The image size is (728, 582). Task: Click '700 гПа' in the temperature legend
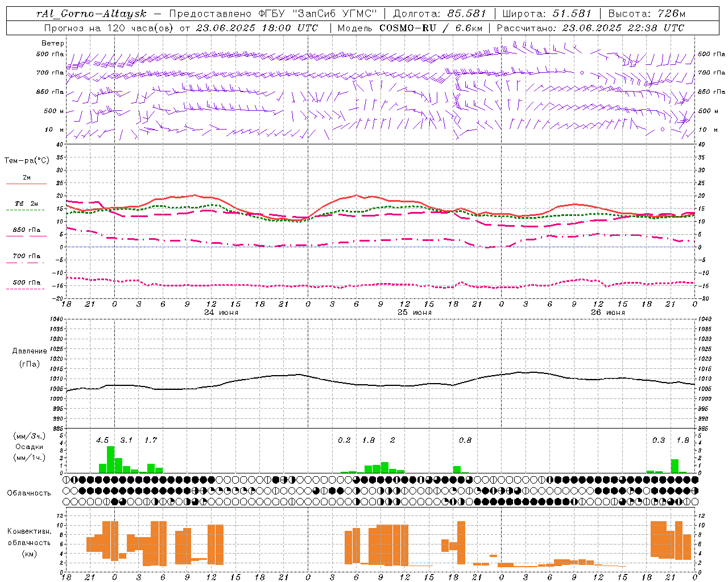coord(27,256)
